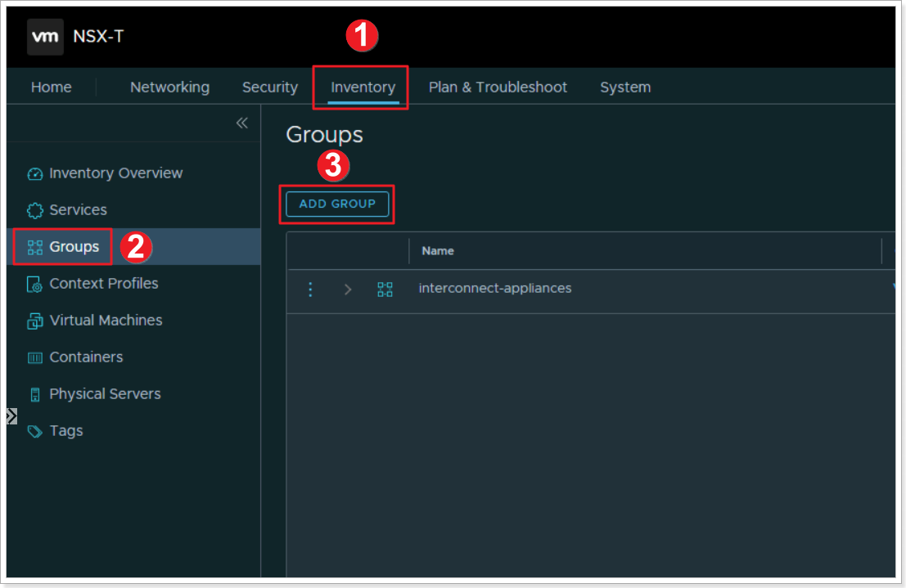The height and width of the screenshot is (588, 906).
Task: Expand the interconnect-appliances row
Action: (347, 289)
